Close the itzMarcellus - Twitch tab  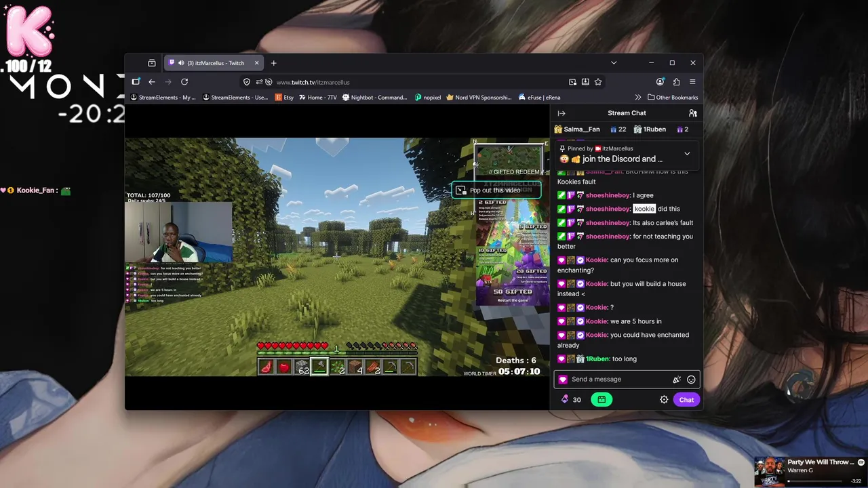[256, 63]
